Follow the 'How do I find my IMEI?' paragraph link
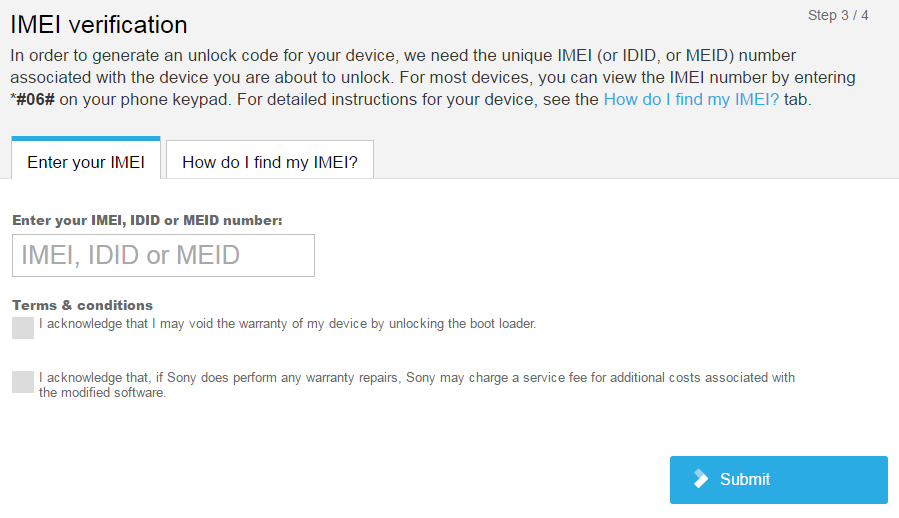Image resolution: width=899 pixels, height=518 pixels. coord(691,100)
